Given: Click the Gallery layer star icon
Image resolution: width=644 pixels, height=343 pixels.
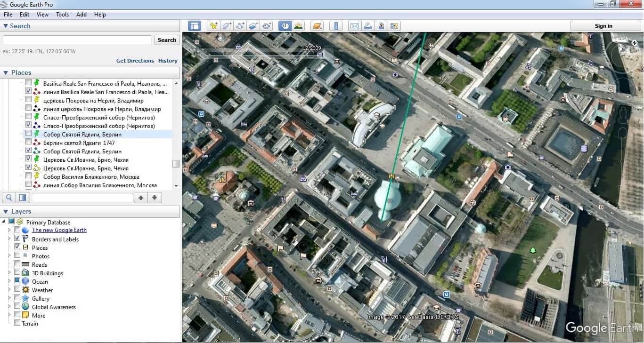Looking at the screenshot, I should tap(25, 298).
